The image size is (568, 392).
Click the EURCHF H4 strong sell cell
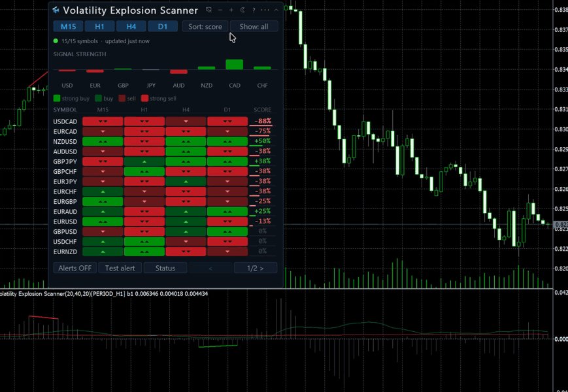(x=186, y=191)
